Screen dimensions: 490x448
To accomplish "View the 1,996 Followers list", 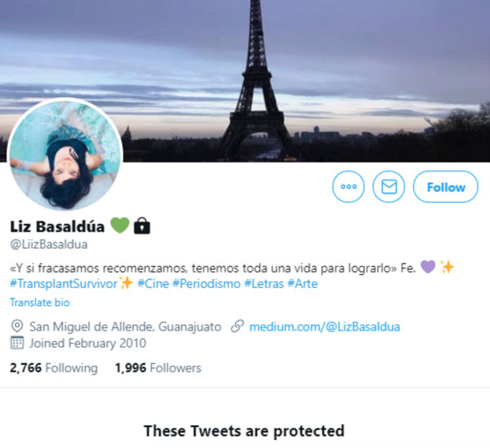I will [x=158, y=368].
